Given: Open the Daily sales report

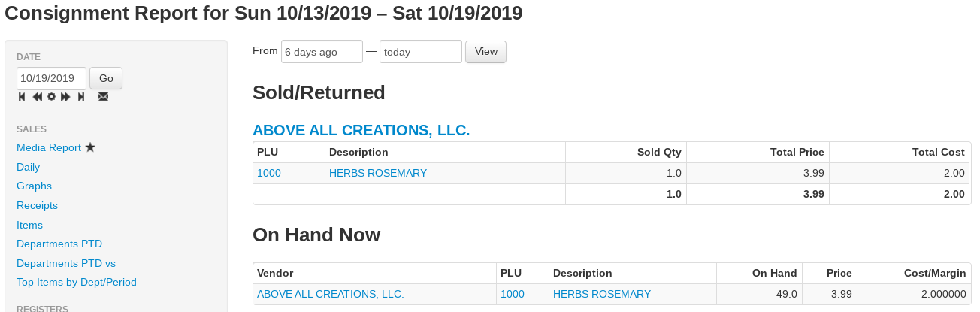Looking at the screenshot, I should [29, 167].
